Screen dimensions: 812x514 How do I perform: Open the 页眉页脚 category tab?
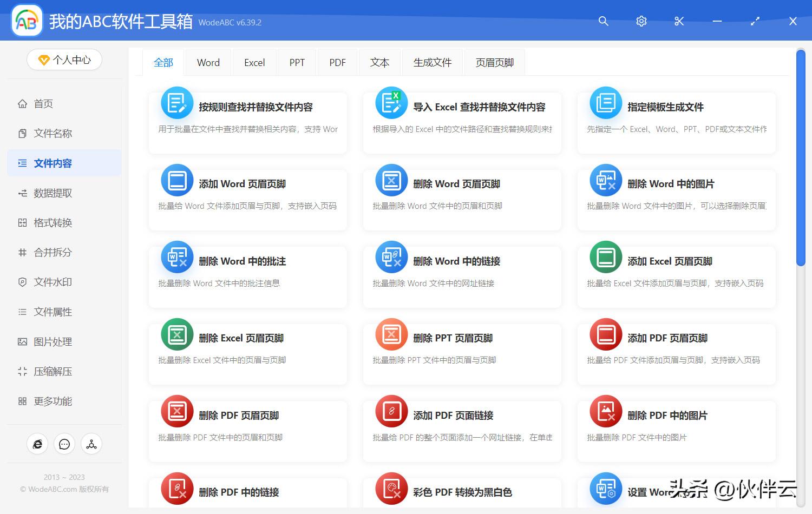(494, 62)
